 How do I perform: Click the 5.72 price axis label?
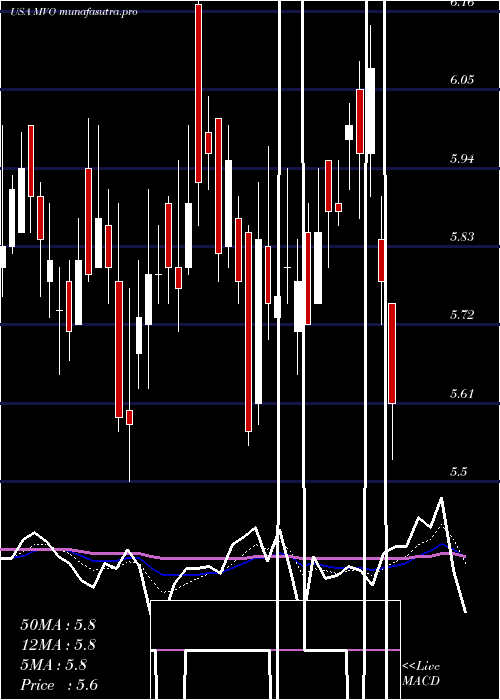tap(461, 315)
